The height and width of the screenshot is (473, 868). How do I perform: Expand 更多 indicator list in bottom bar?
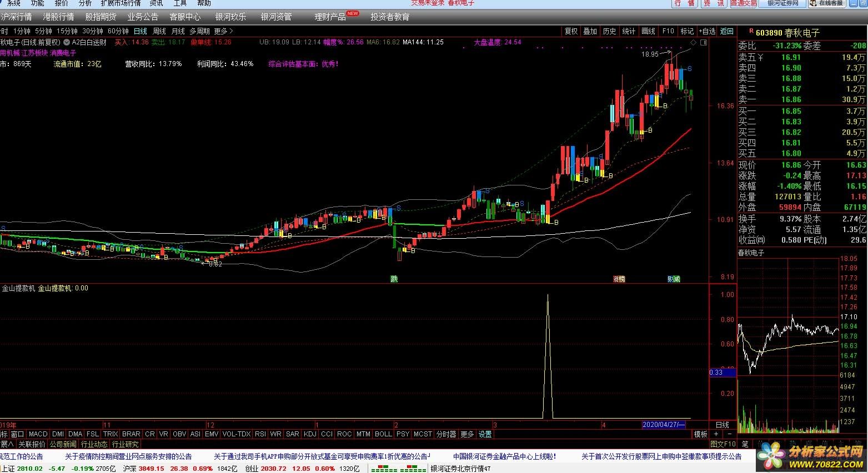(x=467, y=434)
